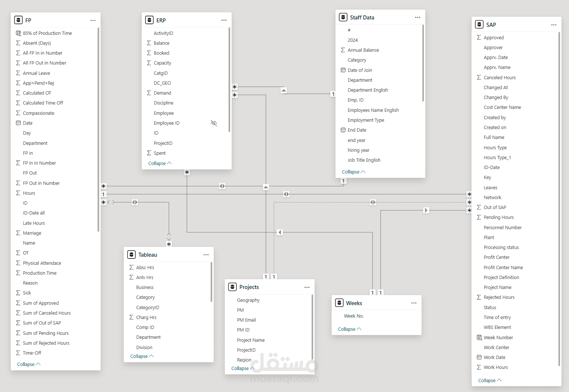The height and width of the screenshot is (392, 569).
Task: Click the filter-direction arrow on the Weeks–SAP relationship
Action: (x=426, y=210)
